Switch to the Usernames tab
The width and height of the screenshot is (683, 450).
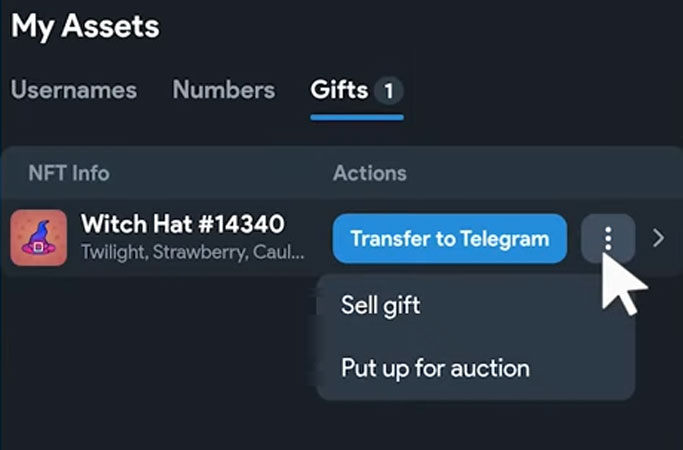(74, 90)
